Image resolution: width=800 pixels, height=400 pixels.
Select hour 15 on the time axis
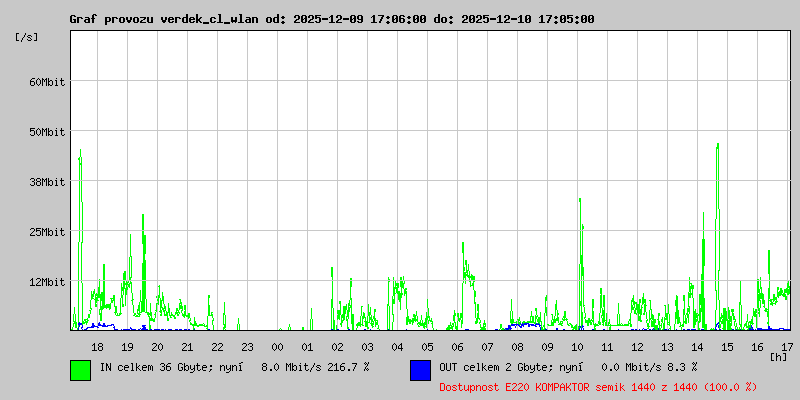pos(727,347)
